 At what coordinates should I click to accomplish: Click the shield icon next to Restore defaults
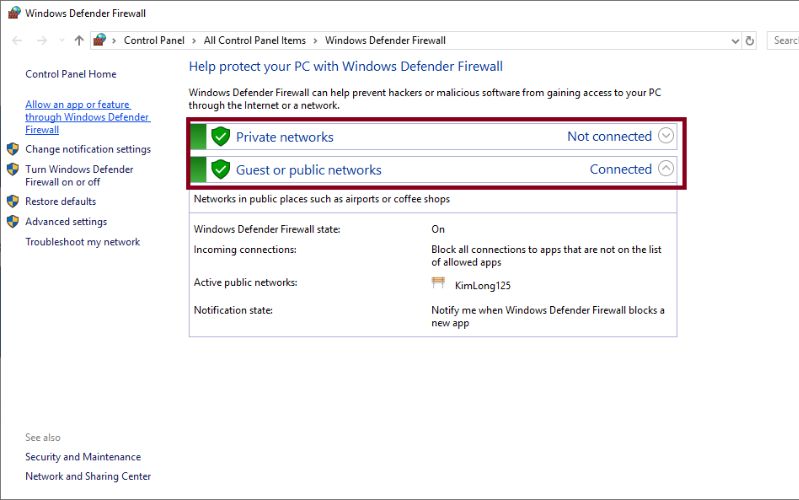pyautogui.click(x=13, y=201)
